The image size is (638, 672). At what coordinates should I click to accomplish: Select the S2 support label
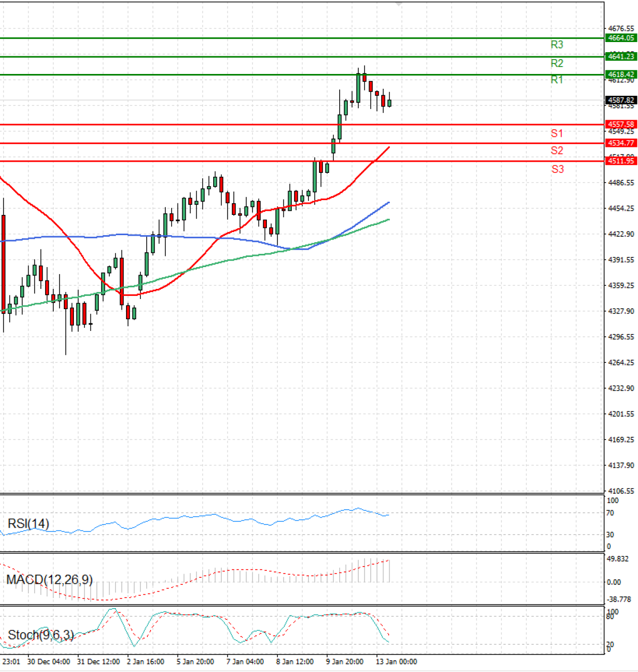pyautogui.click(x=557, y=151)
